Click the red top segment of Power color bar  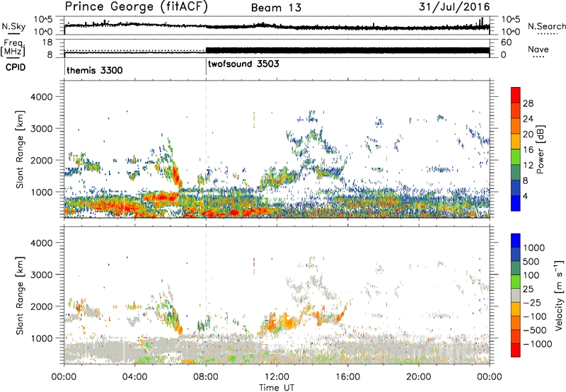click(x=516, y=96)
